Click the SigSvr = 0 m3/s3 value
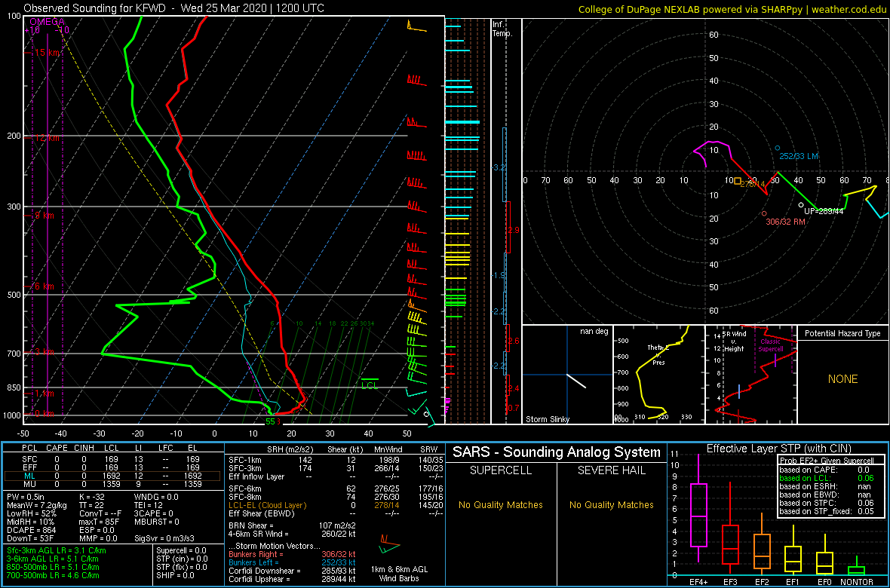Screen dimensions: 890x588 coord(164,537)
